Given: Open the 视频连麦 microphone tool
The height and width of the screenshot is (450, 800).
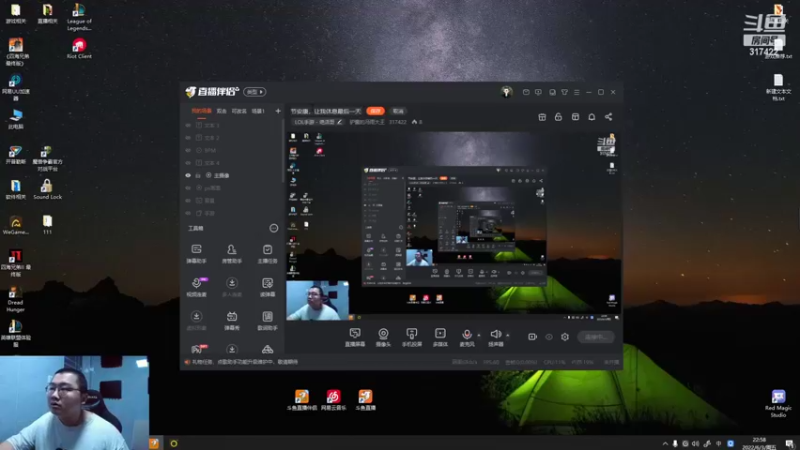Looking at the screenshot, I should pyautogui.click(x=196, y=287).
